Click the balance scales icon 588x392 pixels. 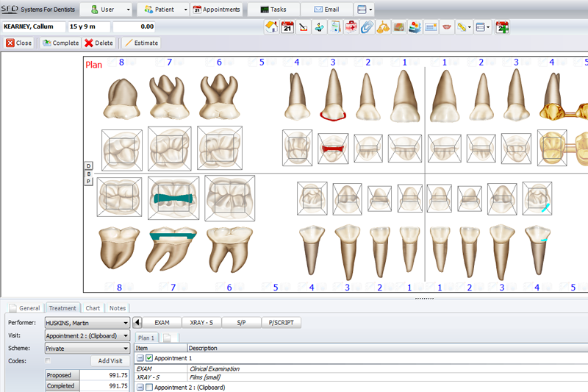[x=383, y=27]
